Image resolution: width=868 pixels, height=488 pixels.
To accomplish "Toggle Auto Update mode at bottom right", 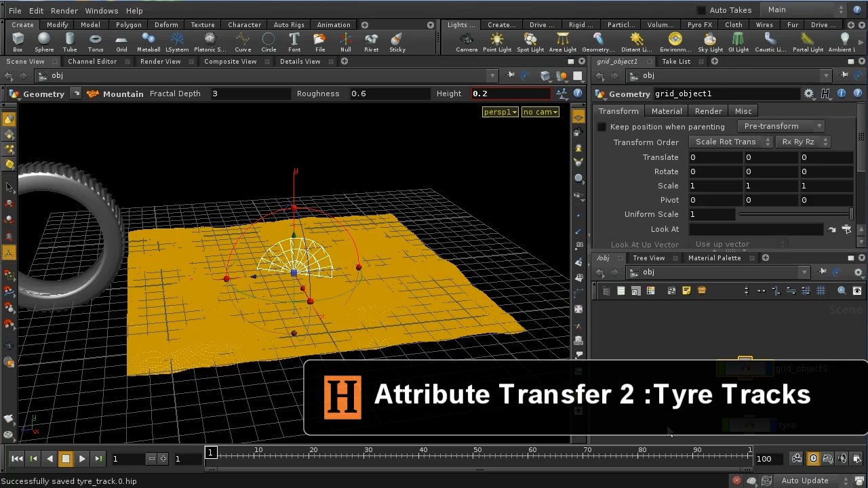I will (x=806, y=480).
